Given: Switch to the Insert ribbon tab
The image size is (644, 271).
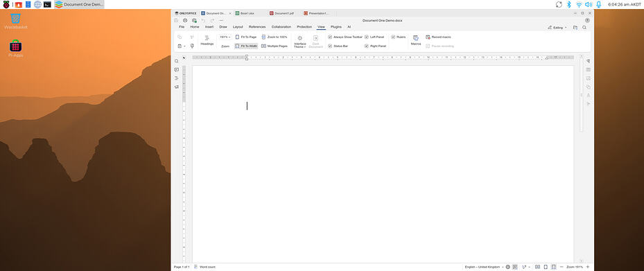Looking at the screenshot, I should click(x=209, y=27).
